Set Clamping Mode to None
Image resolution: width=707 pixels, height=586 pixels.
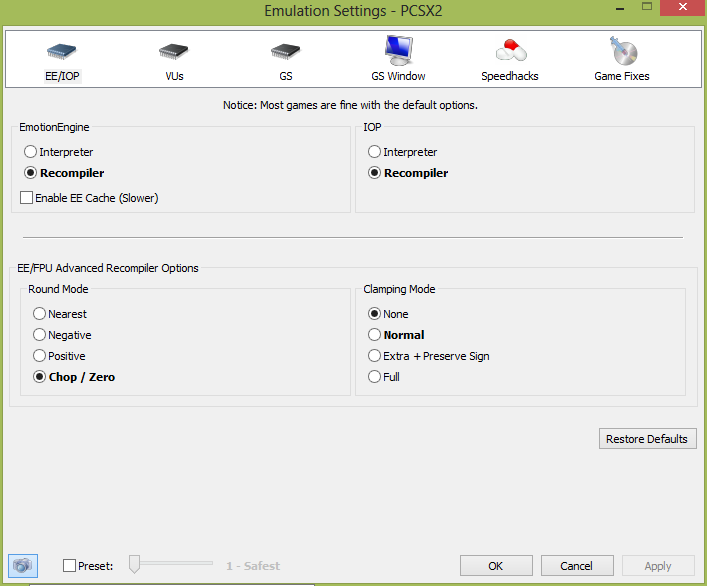click(x=388, y=314)
